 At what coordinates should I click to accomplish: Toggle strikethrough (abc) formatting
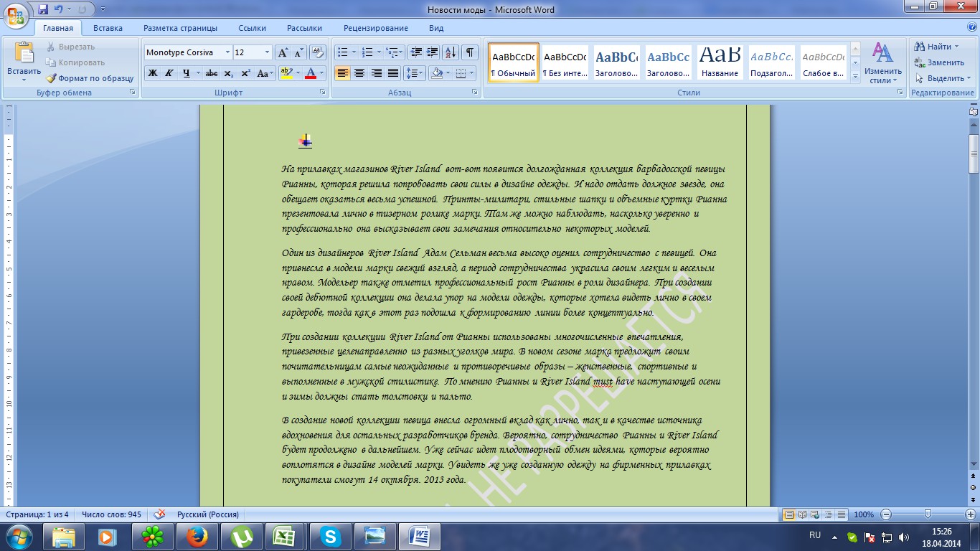click(212, 73)
